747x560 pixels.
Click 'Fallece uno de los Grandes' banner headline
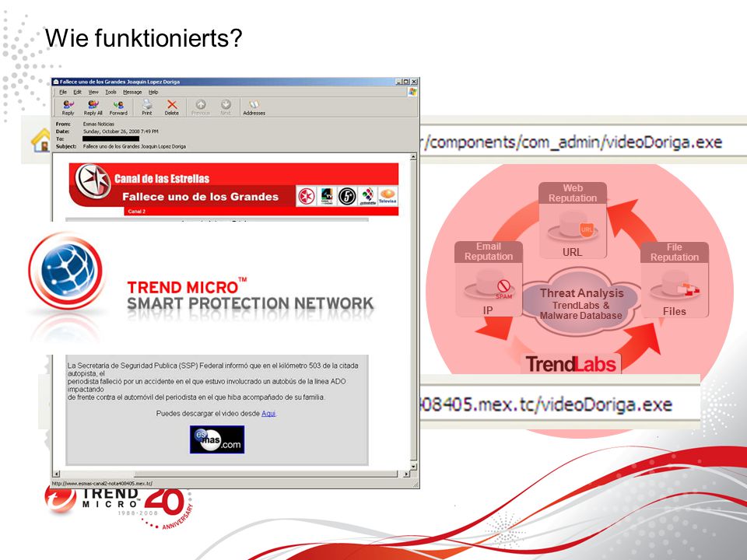(200, 197)
